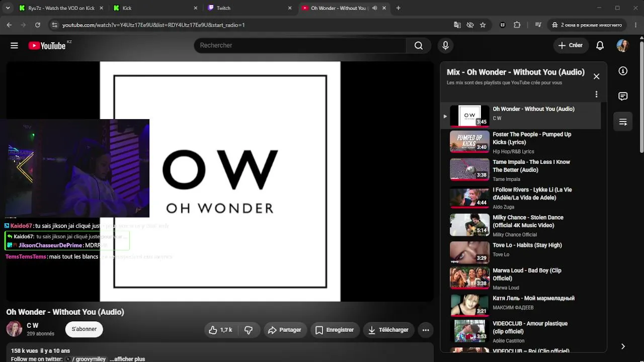Reload the current page
644x362 pixels.
[x=37, y=25]
